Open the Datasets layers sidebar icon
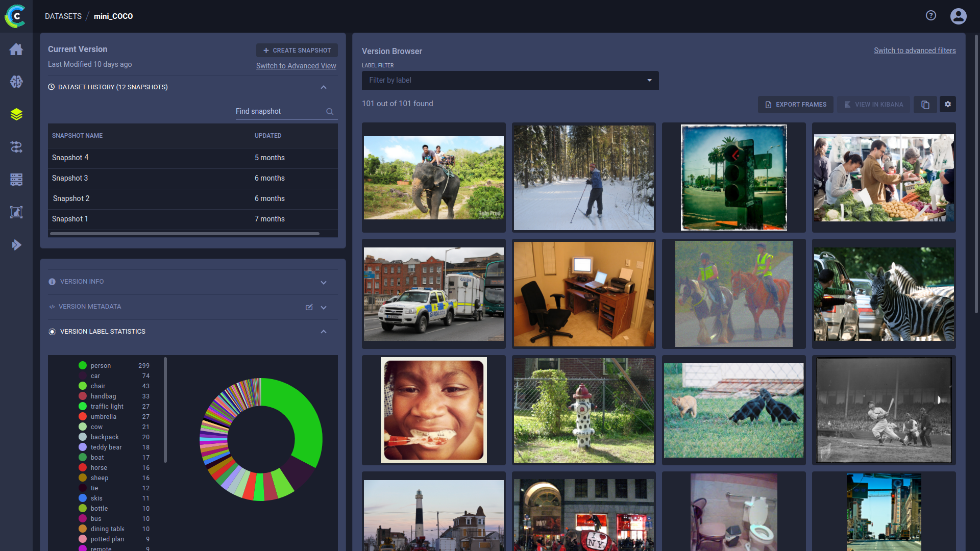The width and height of the screenshot is (980, 551). click(x=16, y=114)
